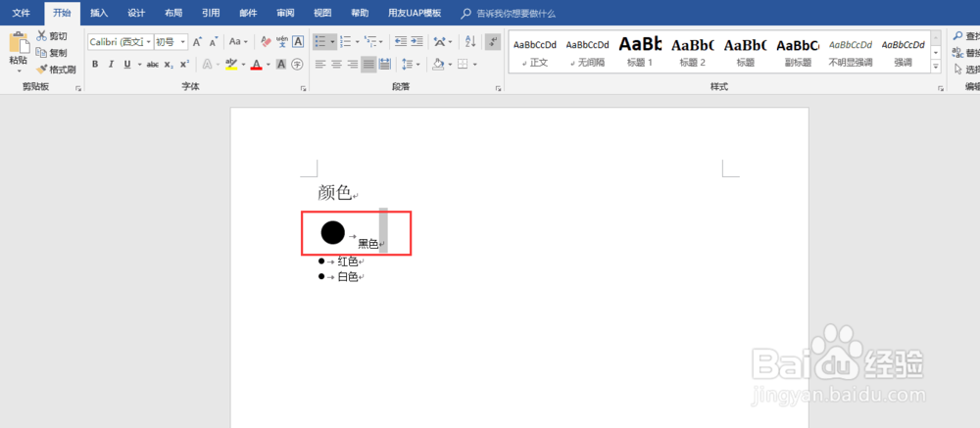Open the numbering library dropdown arrow
The height and width of the screenshot is (428, 980).
pos(358,42)
